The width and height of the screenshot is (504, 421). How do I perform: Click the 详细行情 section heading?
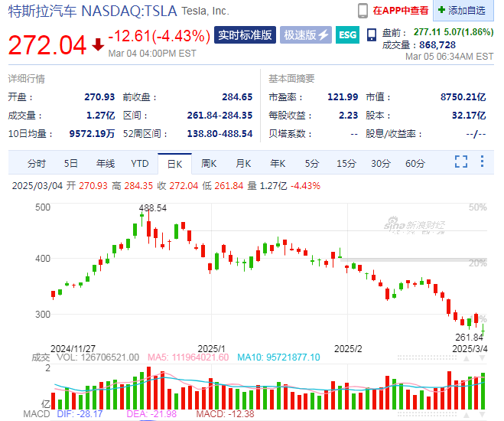point(26,79)
